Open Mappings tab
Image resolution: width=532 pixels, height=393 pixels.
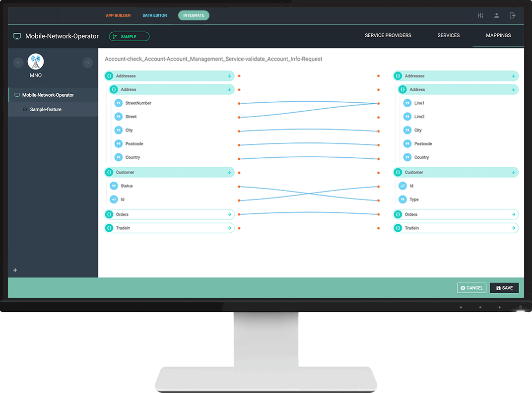coord(498,35)
